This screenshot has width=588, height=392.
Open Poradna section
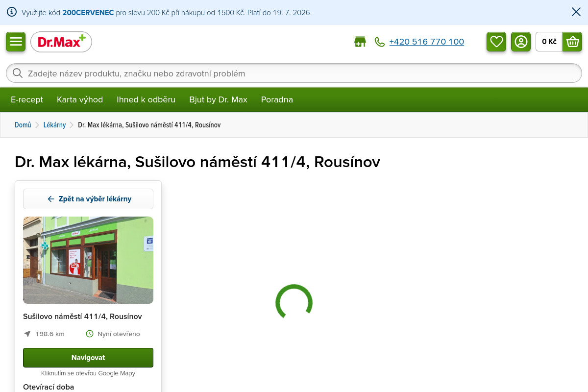(x=277, y=99)
